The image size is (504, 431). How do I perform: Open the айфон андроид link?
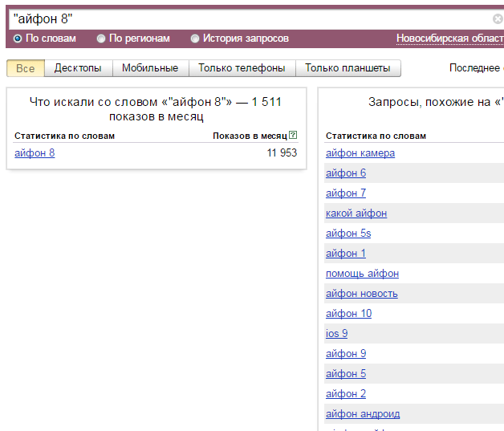point(363,413)
